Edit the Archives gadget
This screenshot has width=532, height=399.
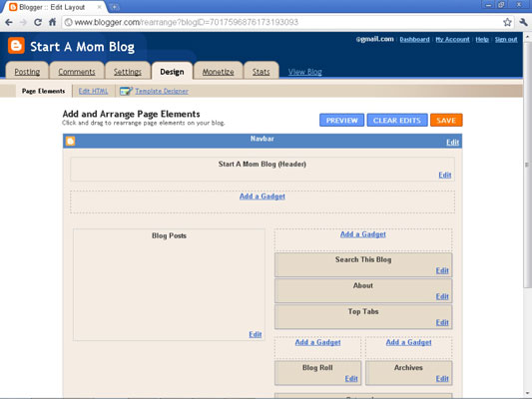[442, 379]
